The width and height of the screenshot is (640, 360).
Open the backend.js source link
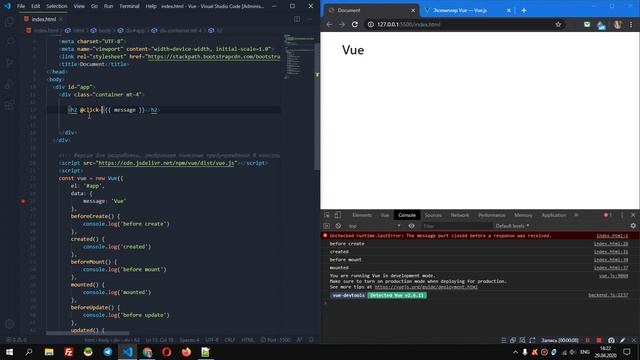tap(608, 295)
